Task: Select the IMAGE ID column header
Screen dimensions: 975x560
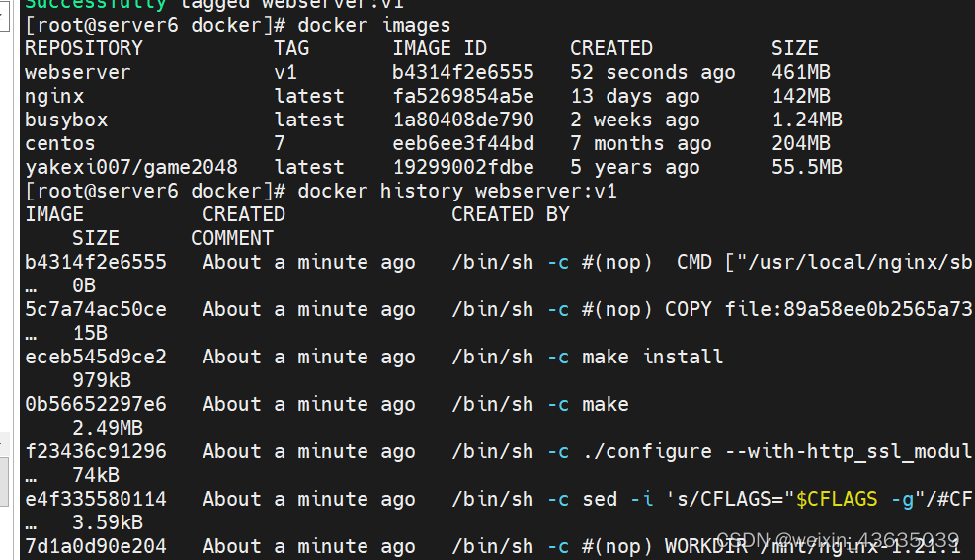Action: pos(440,48)
